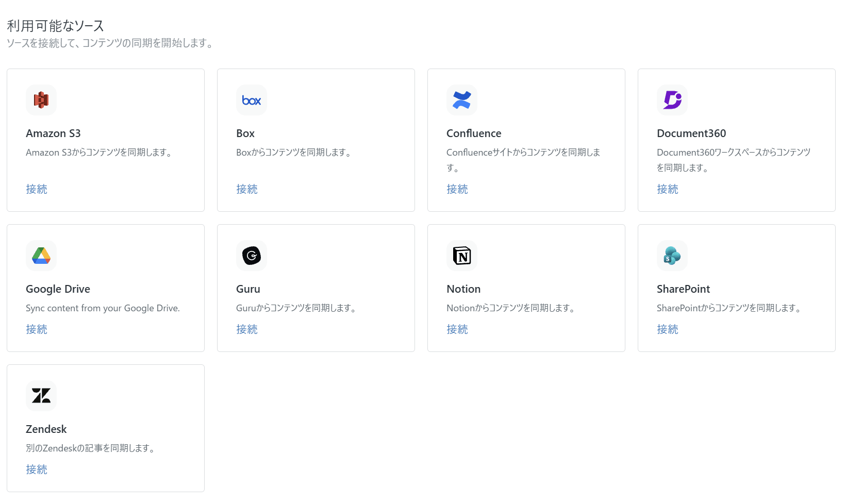Connect the Box source via 接続
The width and height of the screenshot is (862, 504).
[247, 189]
